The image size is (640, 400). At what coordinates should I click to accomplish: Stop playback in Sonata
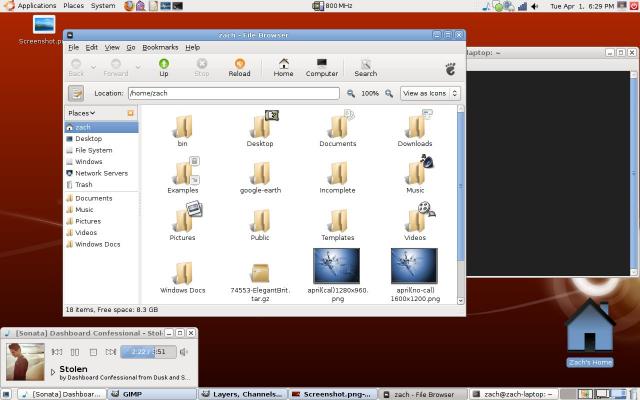(93, 352)
